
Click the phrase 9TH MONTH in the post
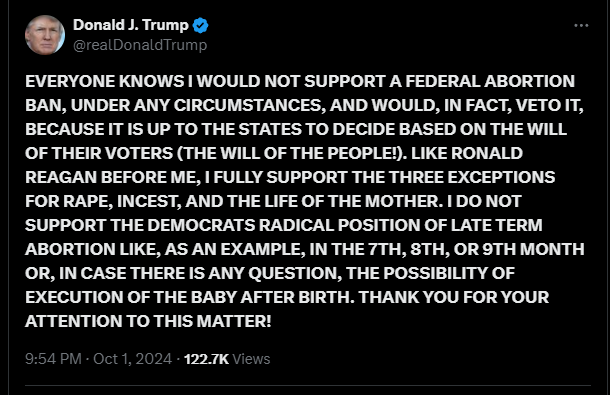(x=533, y=249)
